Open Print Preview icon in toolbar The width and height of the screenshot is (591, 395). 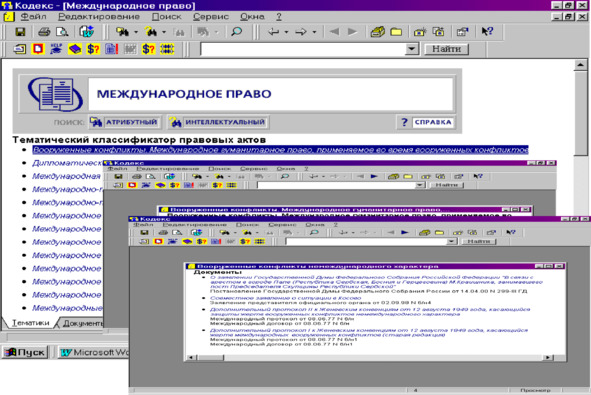(x=62, y=32)
